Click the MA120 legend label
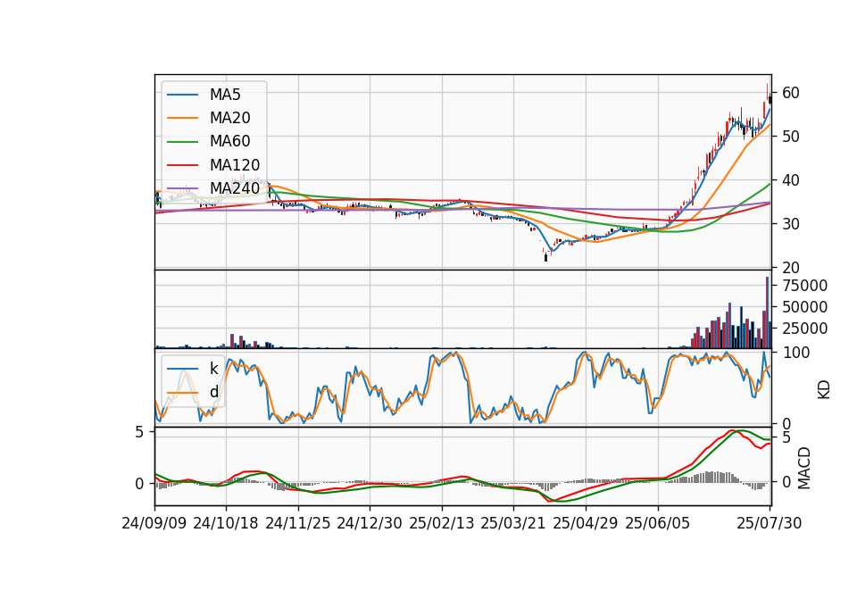The width and height of the screenshot is (857, 616). coord(235,165)
